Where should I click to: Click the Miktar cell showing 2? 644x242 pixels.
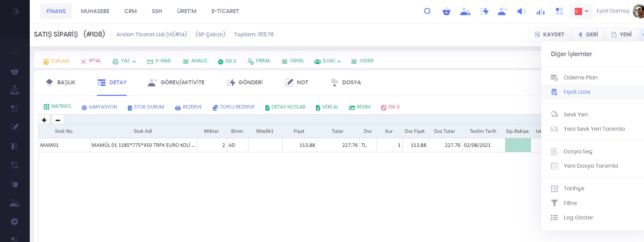point(212,145)
